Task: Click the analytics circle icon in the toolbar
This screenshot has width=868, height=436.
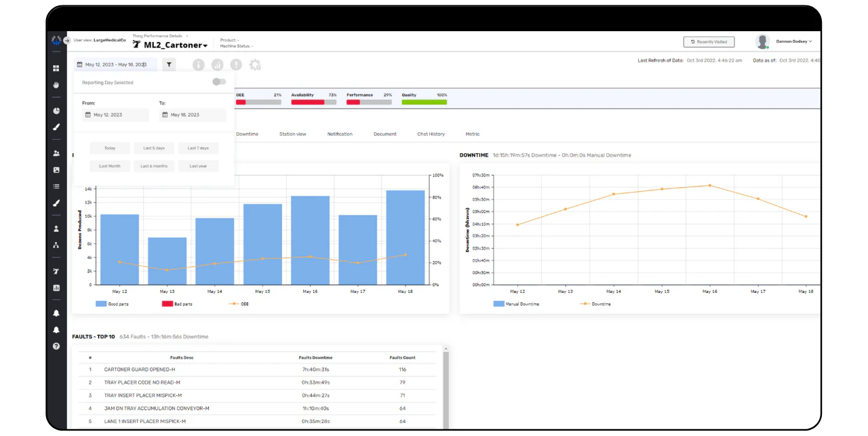Action: [217, 64]
